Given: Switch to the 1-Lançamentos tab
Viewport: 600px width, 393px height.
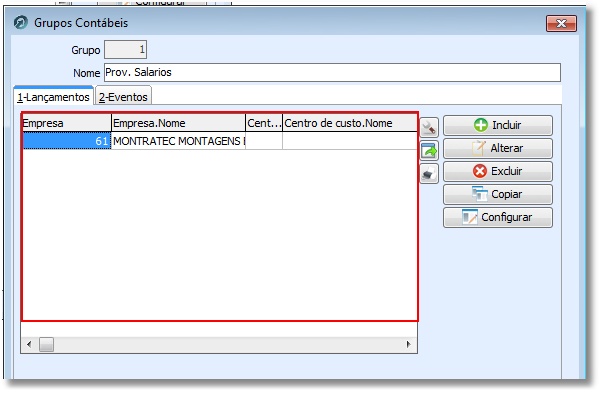Looking at the screenshot, I should coord(53,96).
